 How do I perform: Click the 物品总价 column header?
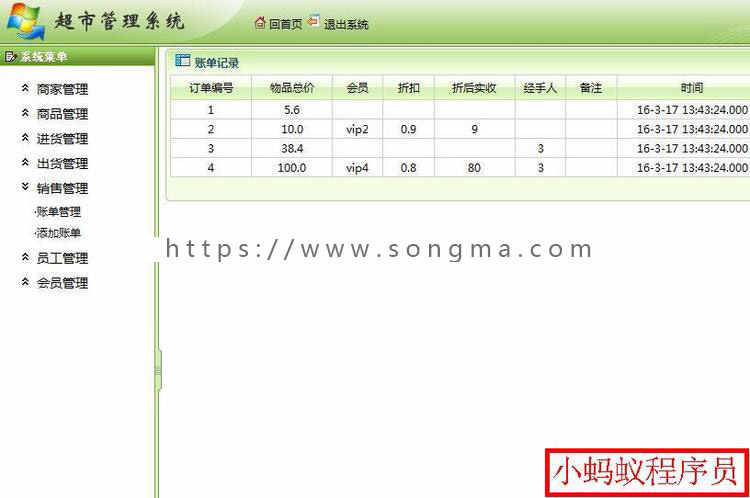point(292,88)
